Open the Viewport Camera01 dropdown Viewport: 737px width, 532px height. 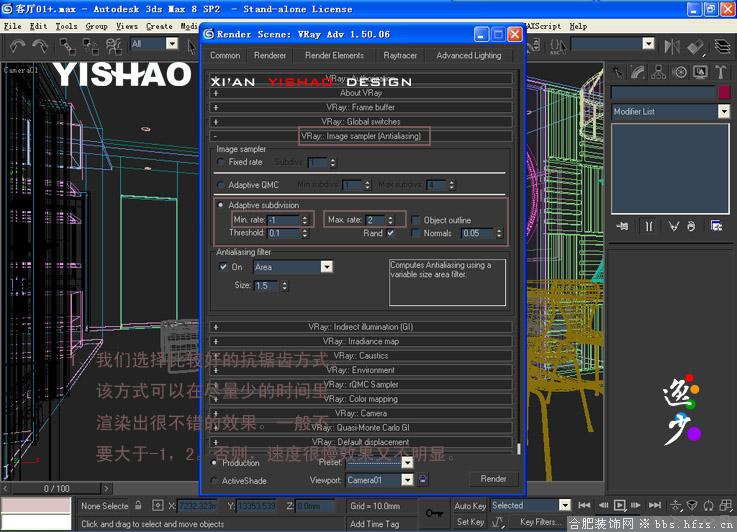tap(380, 480)
